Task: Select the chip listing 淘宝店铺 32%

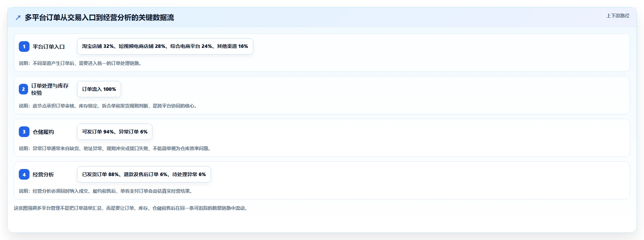Action: [x=165, y=47]
